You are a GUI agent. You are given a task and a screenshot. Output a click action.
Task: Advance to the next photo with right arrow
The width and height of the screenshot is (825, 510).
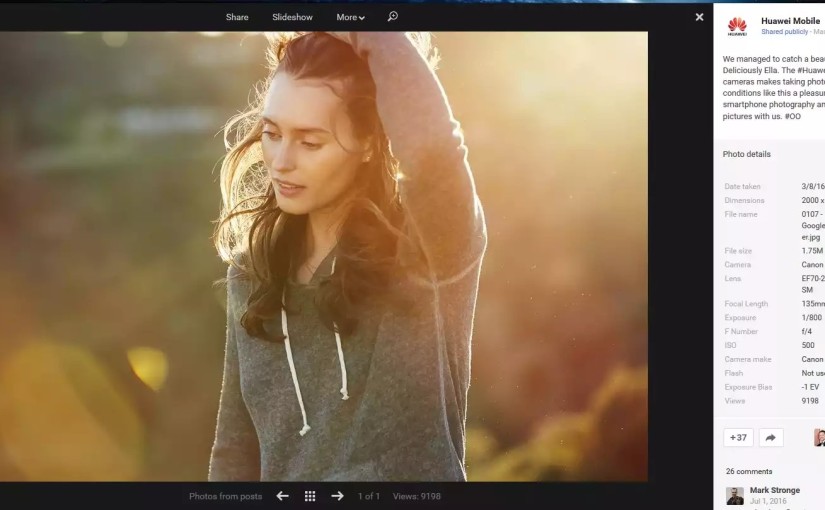coord(337,496)
